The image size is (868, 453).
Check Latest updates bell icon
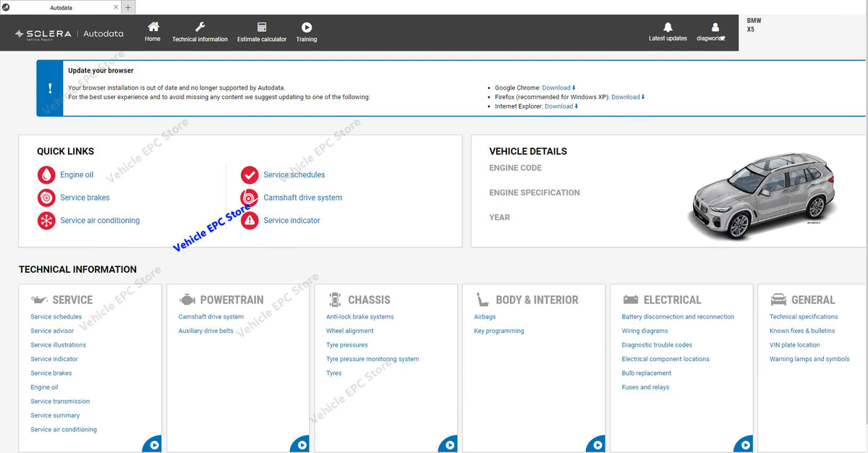click(x=668, y=27)
